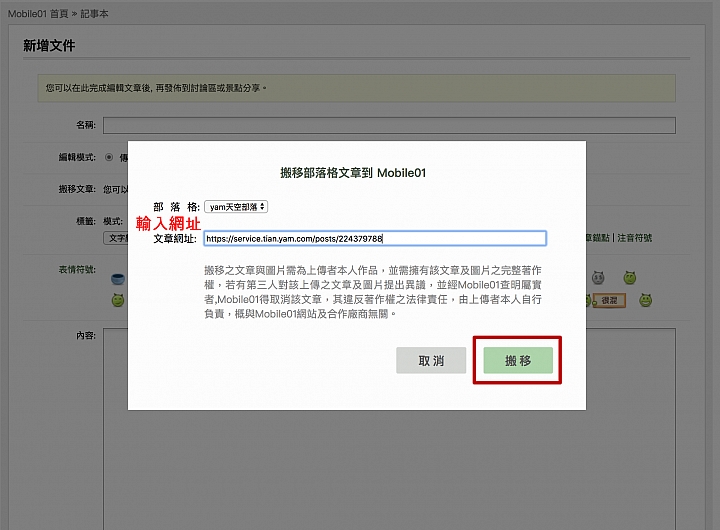
Task: Click the dialog title 搬移部落格文章到 Mobile01
Action: (353, 173)
